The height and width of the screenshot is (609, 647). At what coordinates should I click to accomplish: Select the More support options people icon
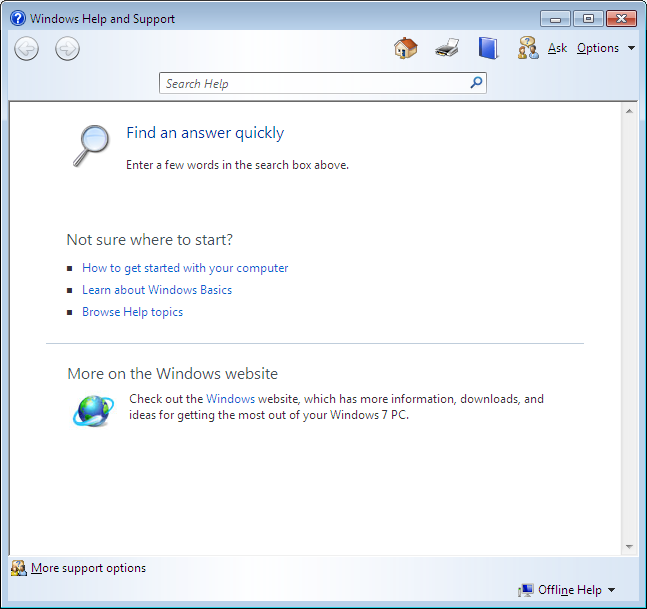(x=19, y=568)
